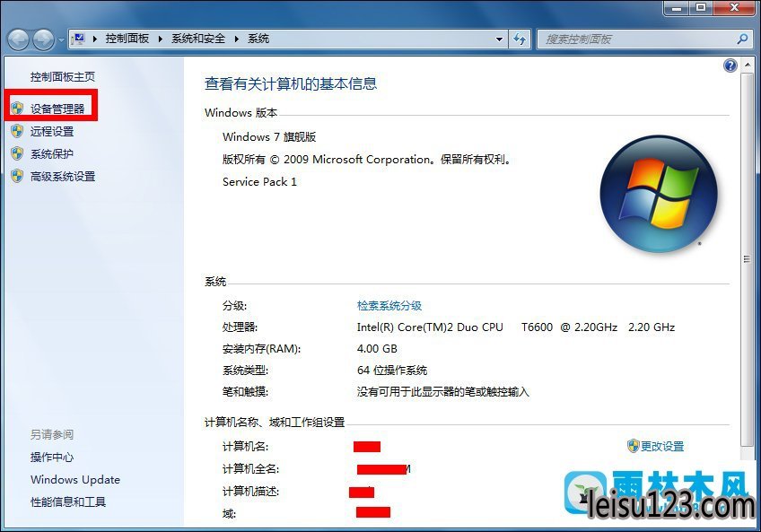Open 控制面板主页 link
This screenshot has height=532, width=761.
(x=63, y=76)
